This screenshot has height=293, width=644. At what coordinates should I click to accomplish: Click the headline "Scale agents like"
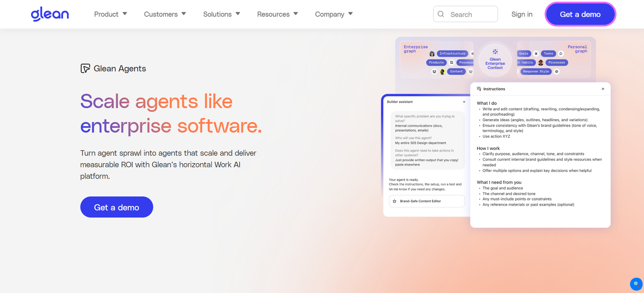click(x=157, y=101)
